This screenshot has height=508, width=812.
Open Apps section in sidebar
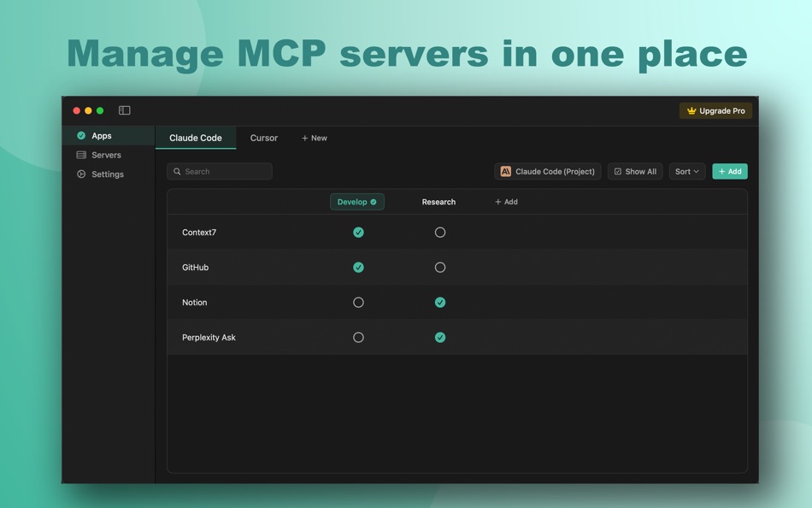(109, 136)
